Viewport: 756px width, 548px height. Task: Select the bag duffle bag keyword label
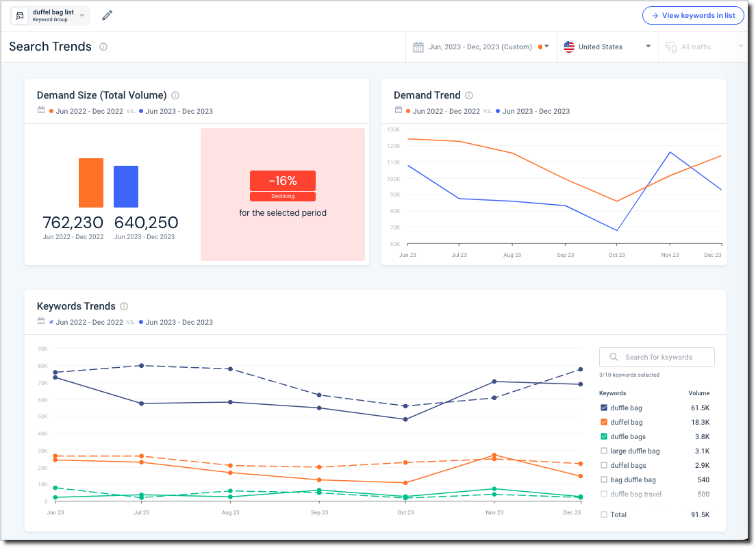click(631, 480)
